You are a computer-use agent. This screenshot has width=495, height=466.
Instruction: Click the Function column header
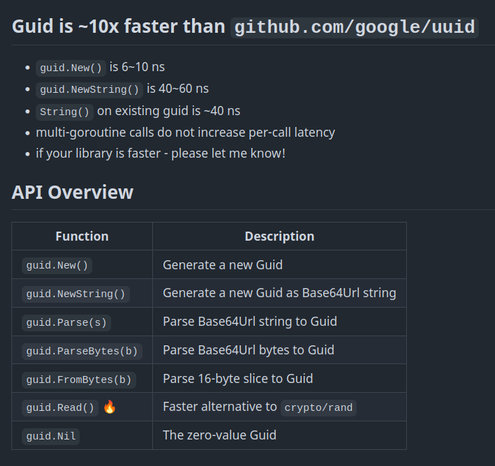[x=82, y=236]
